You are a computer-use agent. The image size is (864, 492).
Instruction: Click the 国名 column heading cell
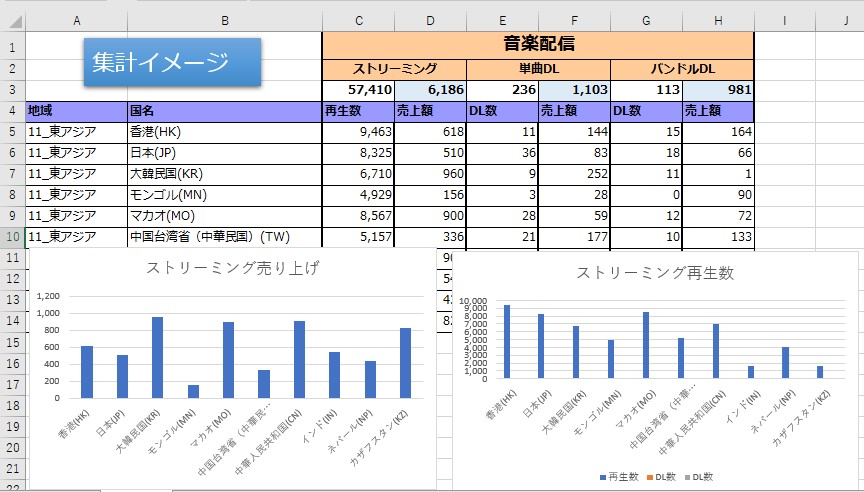(x=224, y=111)
